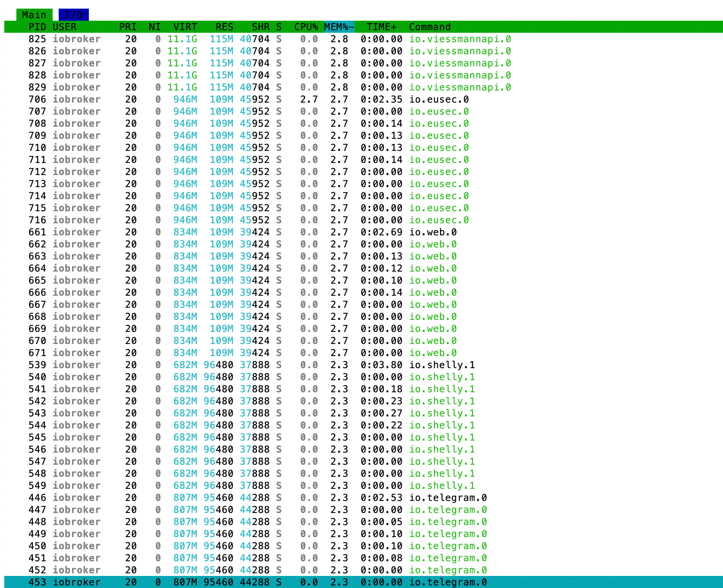This screenshot has height=588, width=723.
Task: Select process row with PID 665
Action: click(363, 280)
